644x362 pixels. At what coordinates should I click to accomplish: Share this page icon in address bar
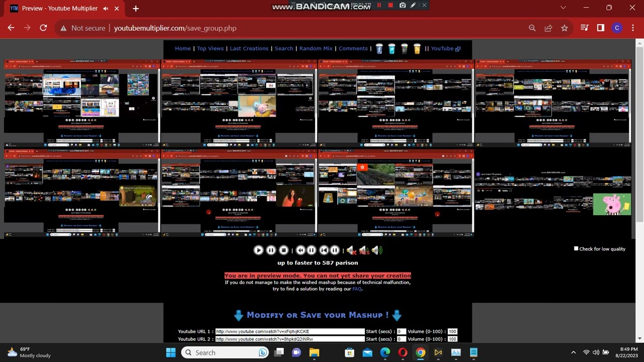(x=548, y=28)
